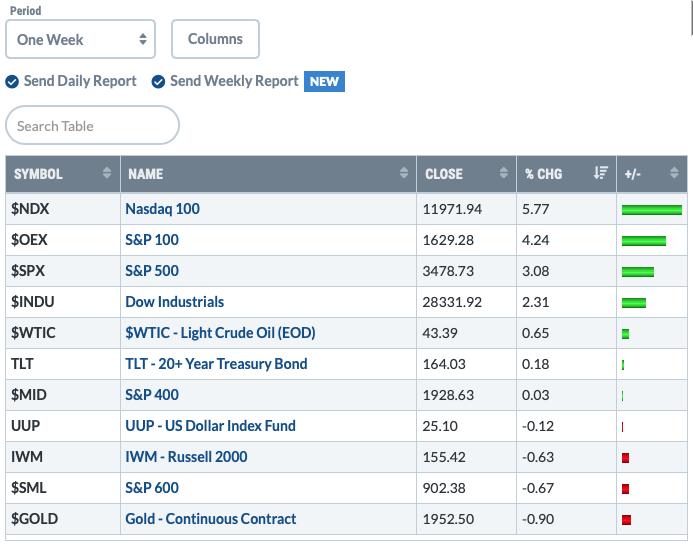Click the percent change value 5.77
The height and width of the screenshot is (545, 693).
pos(536,209)
